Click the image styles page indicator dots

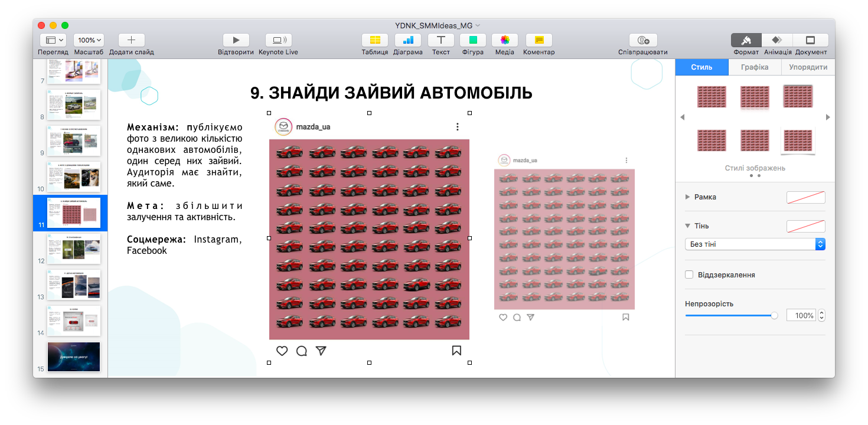[x=755, y=175]
